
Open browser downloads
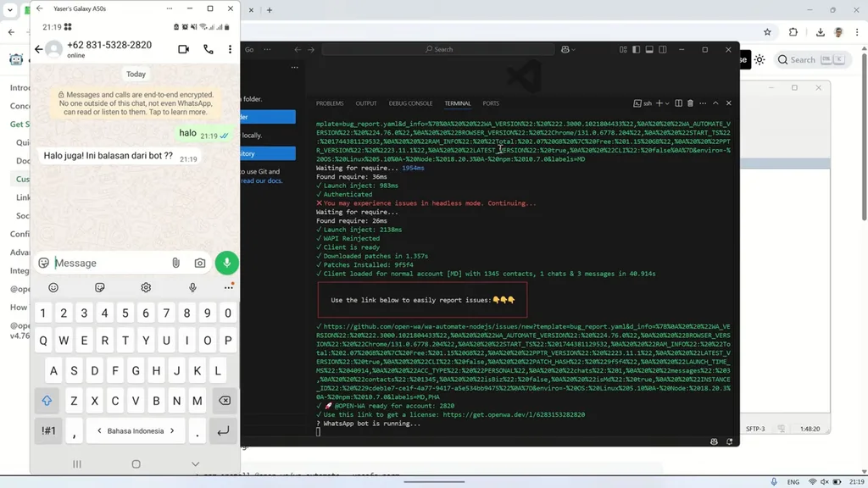point(821,32)
